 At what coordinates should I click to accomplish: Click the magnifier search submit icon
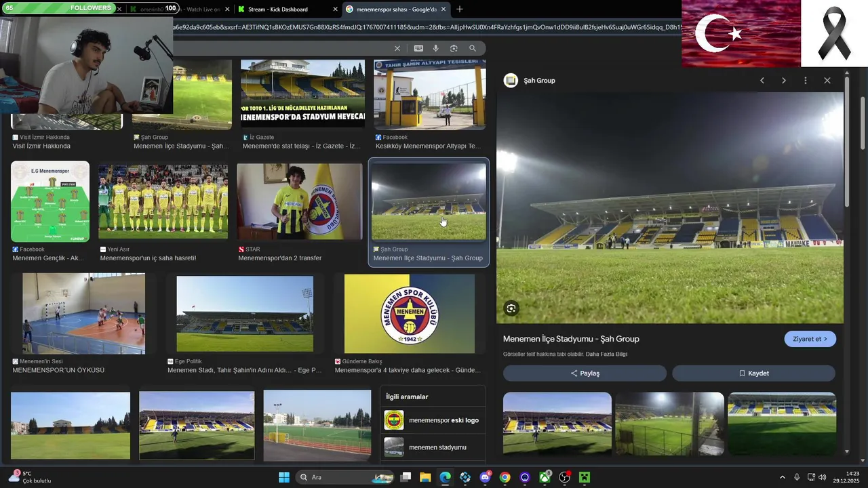tap(473, 48)
